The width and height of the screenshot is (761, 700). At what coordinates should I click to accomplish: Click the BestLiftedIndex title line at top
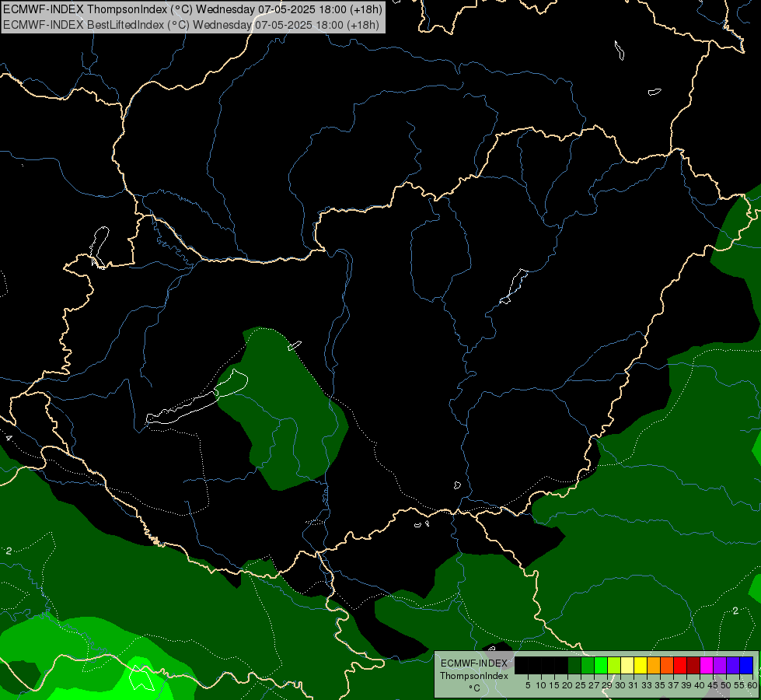pos(191,25)
